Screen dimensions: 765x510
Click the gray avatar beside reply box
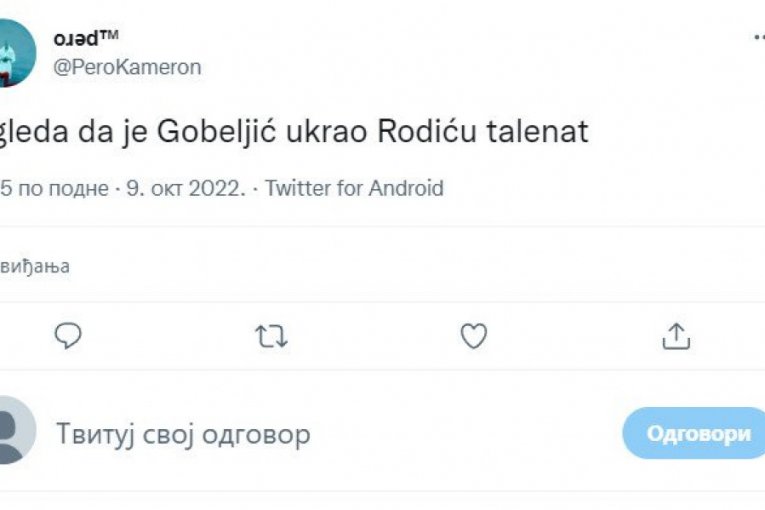(x=14, y=431)
